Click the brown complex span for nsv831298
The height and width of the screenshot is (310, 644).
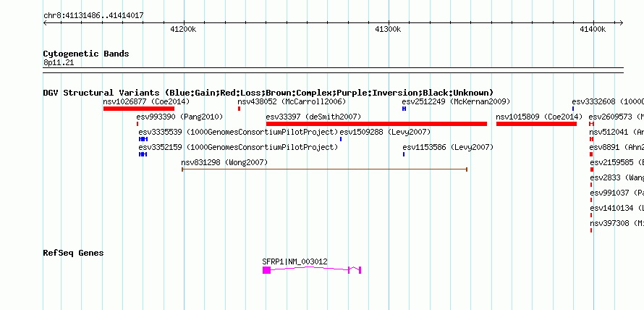(324, 169)
